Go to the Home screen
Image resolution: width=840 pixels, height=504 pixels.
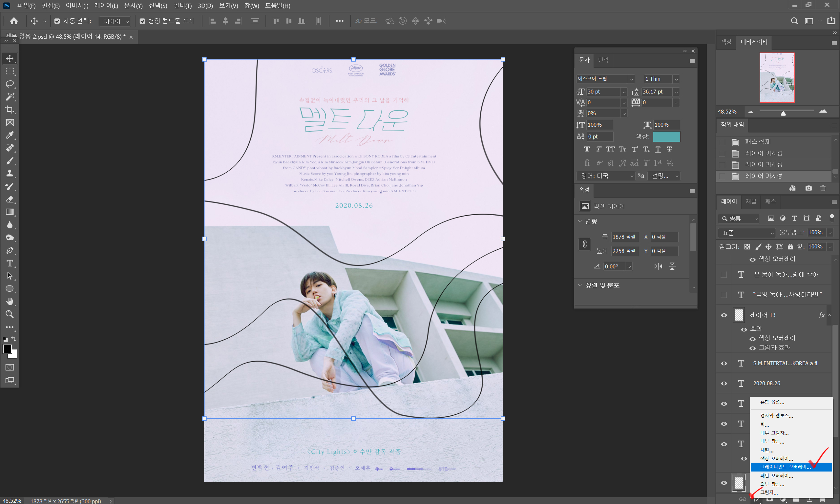pos(14,21)
